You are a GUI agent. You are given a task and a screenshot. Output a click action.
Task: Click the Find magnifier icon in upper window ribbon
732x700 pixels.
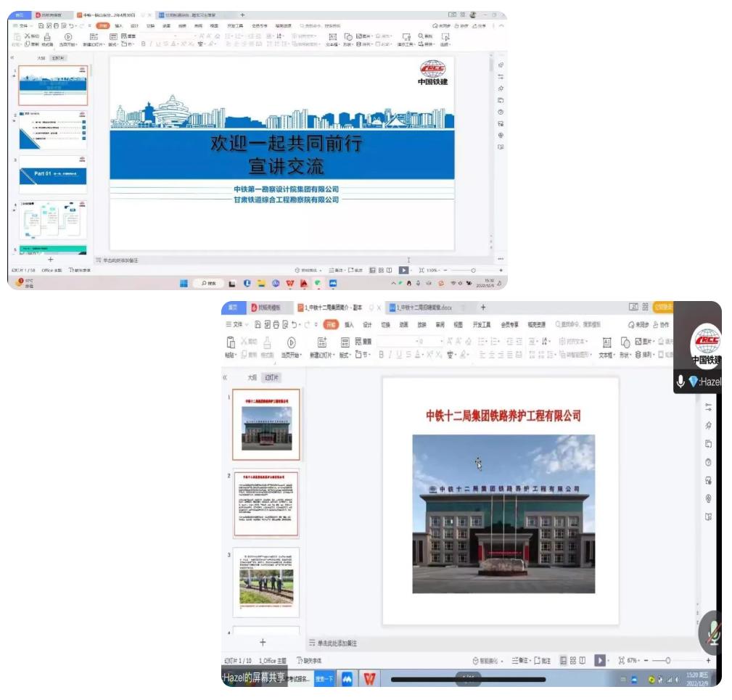[x=421, y=36]
